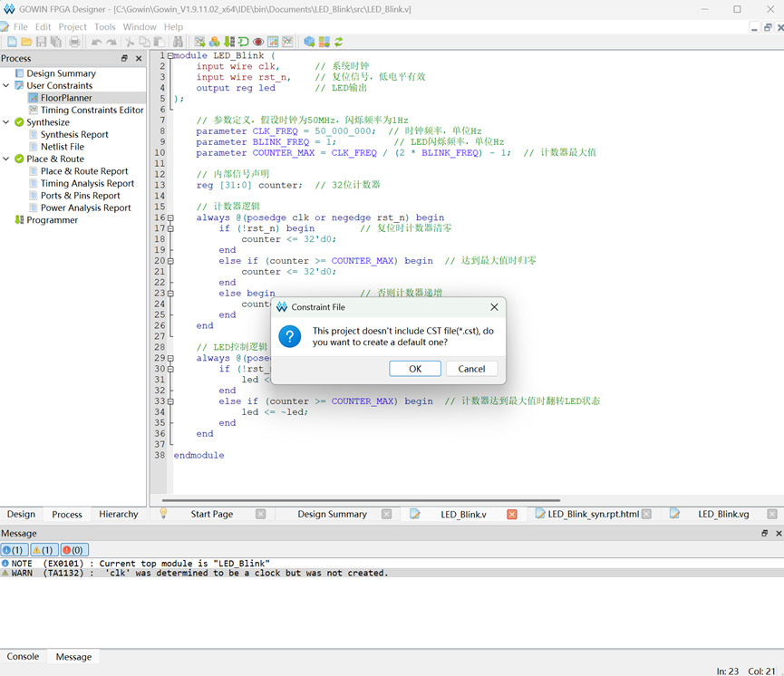Collapse the User Constraints tree node
Image resolution: width=784 pixels, height=676 pixels.
(x=6, y=85)
